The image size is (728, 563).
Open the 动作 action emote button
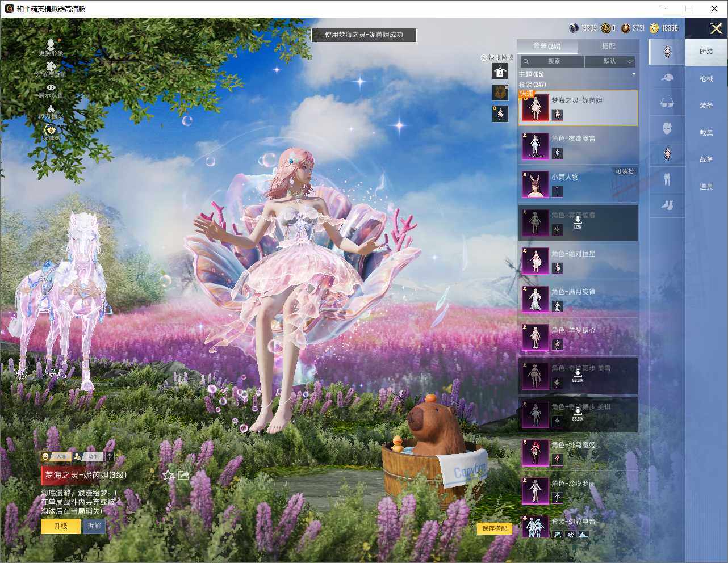88,456
